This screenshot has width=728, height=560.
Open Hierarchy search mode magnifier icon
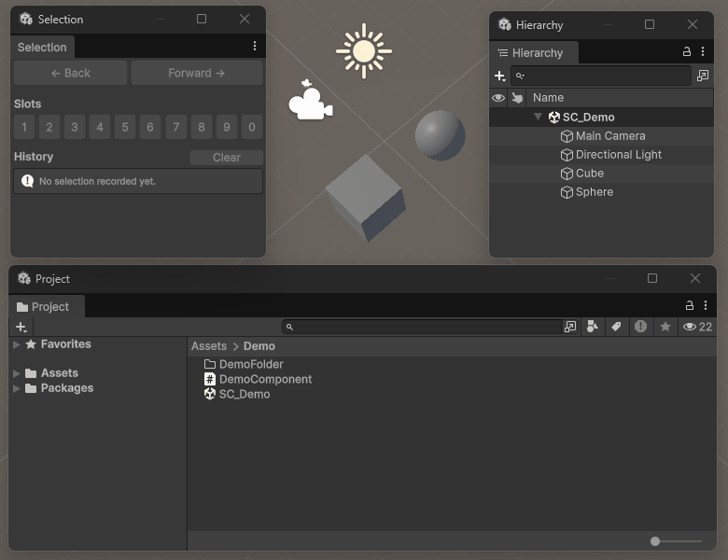pyautogui.click(x=520, y=76)
